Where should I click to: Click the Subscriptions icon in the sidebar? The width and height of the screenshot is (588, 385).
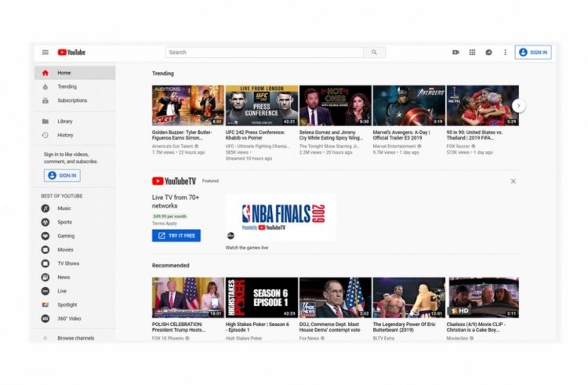(45, 100)
